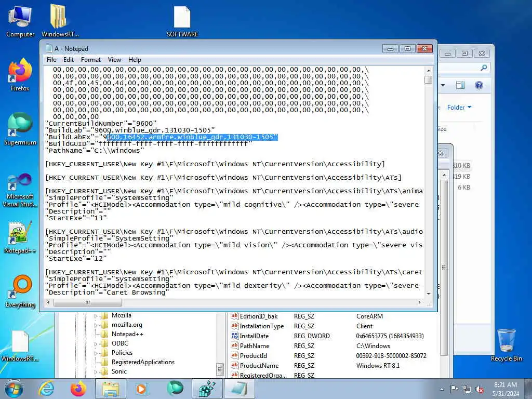The height and width of the screenshot is (399, 532).
Task: Click the Show desktop button at taskbar edge
Action: coord(529,389)
